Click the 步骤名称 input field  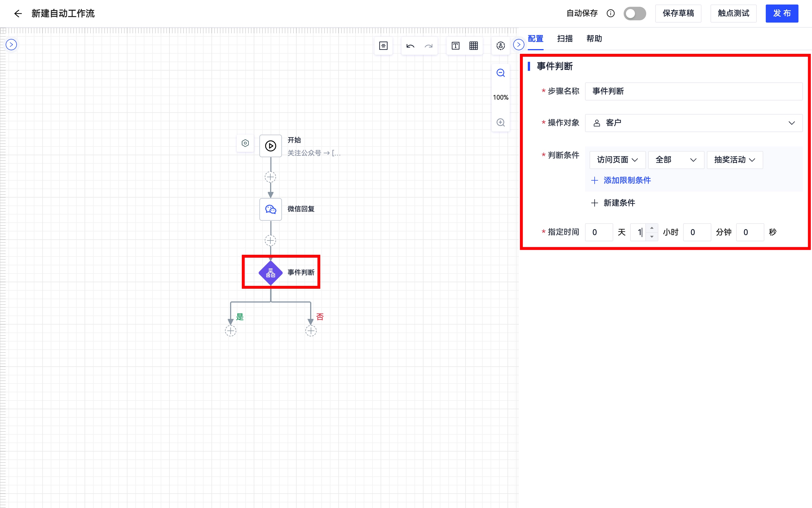(x=694, y=91)
